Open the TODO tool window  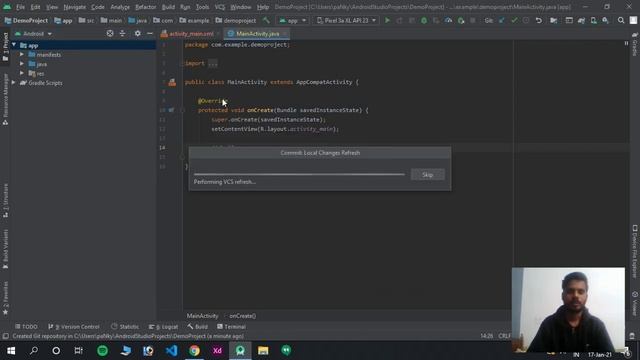pos(26,327)
